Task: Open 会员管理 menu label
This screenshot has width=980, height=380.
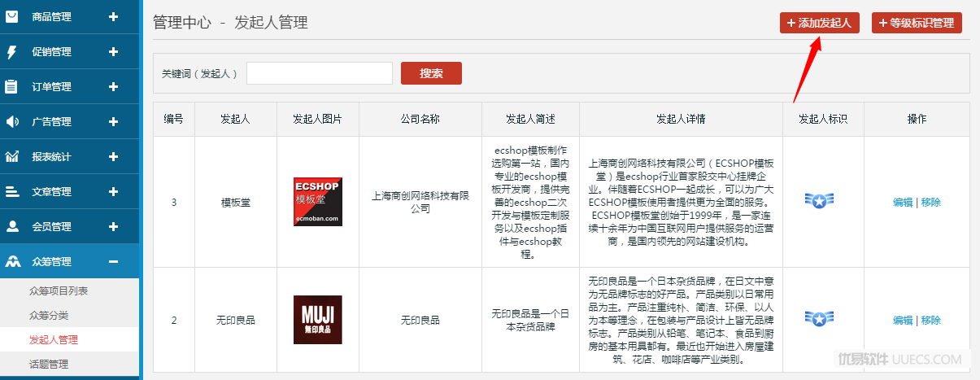Action: click(51, 226)
